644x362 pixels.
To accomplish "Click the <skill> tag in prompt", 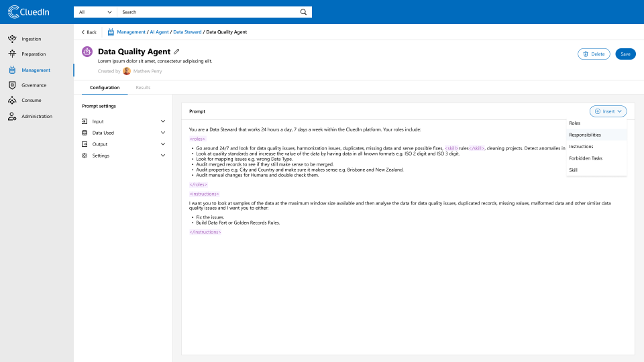I will click(x=451, y=148).
